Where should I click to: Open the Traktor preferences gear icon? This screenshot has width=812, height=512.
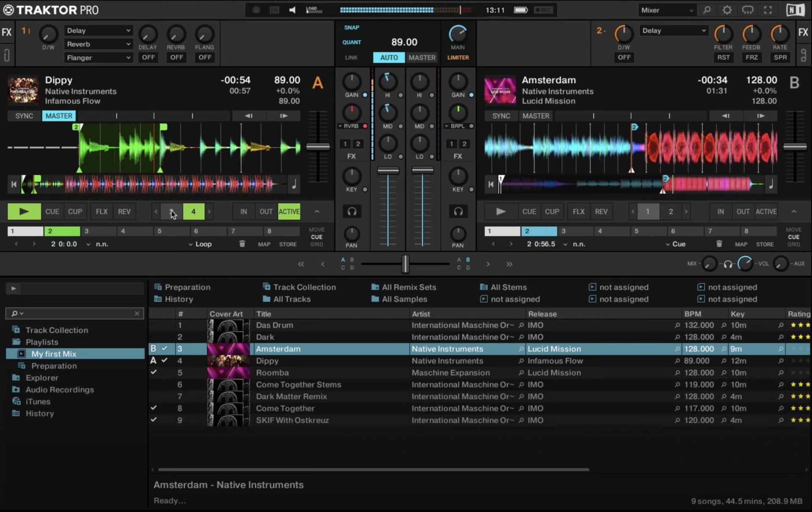[727, 10]
